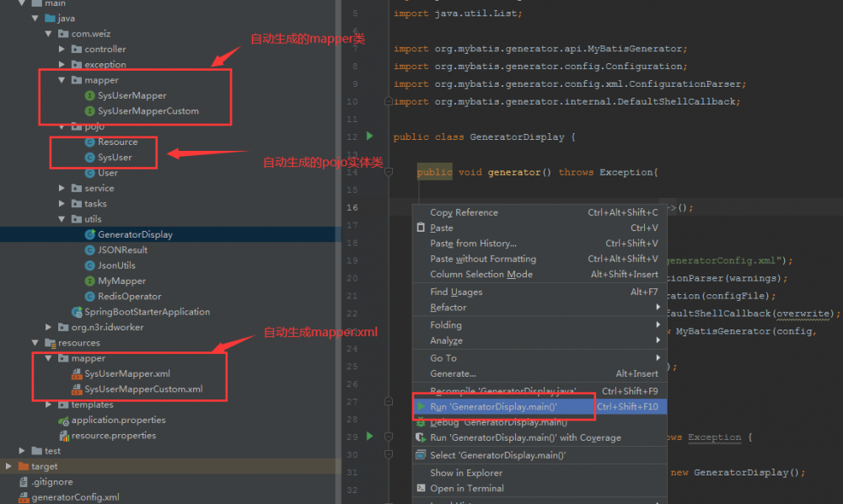Collapse the java mapper package
843x504 pixels.
62,80
